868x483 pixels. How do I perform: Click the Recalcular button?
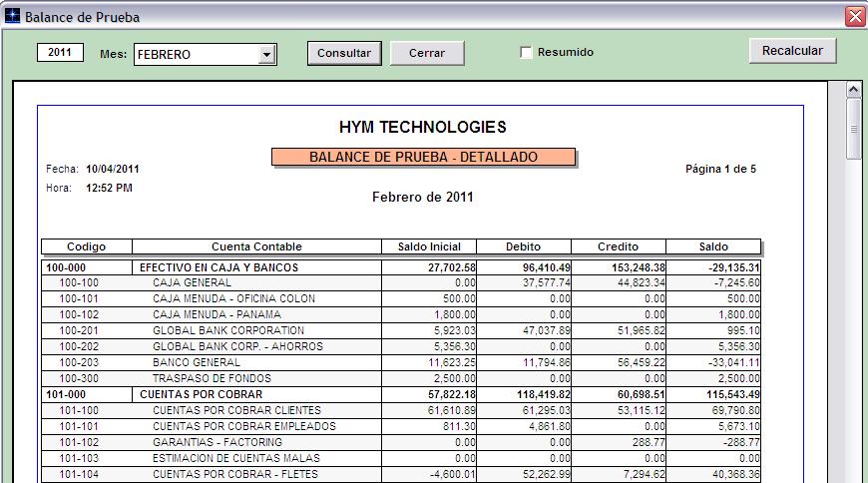click(792, 51)
